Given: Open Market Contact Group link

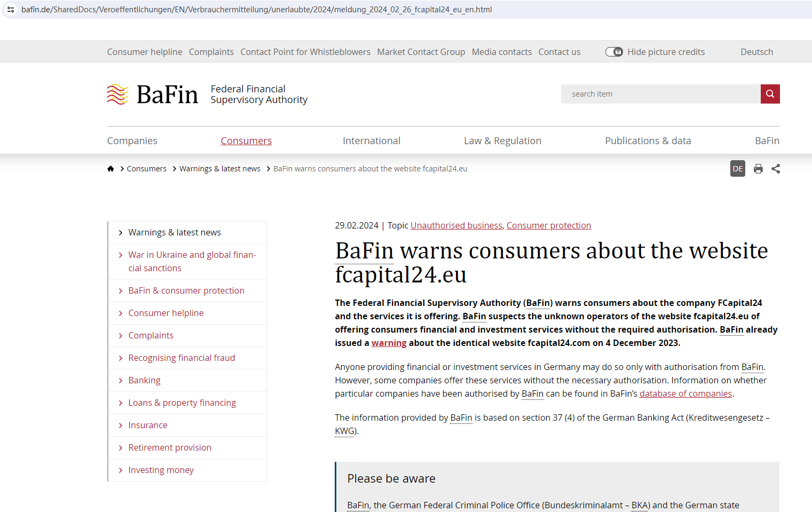Looking at the screenshot, I should (x=421, y=52).
